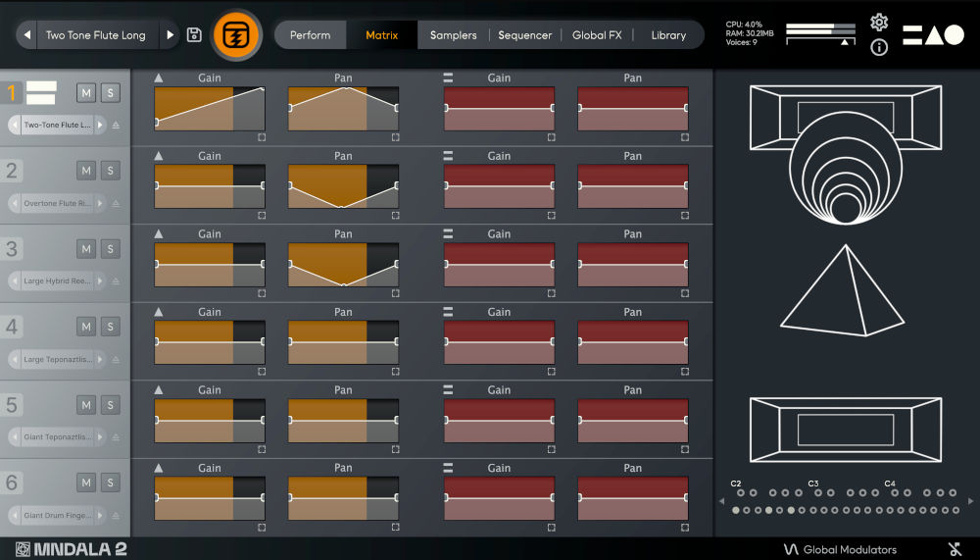980x560 pixels.
Task: Click the orange Mindala logo button
Action: tap(237, 35)
